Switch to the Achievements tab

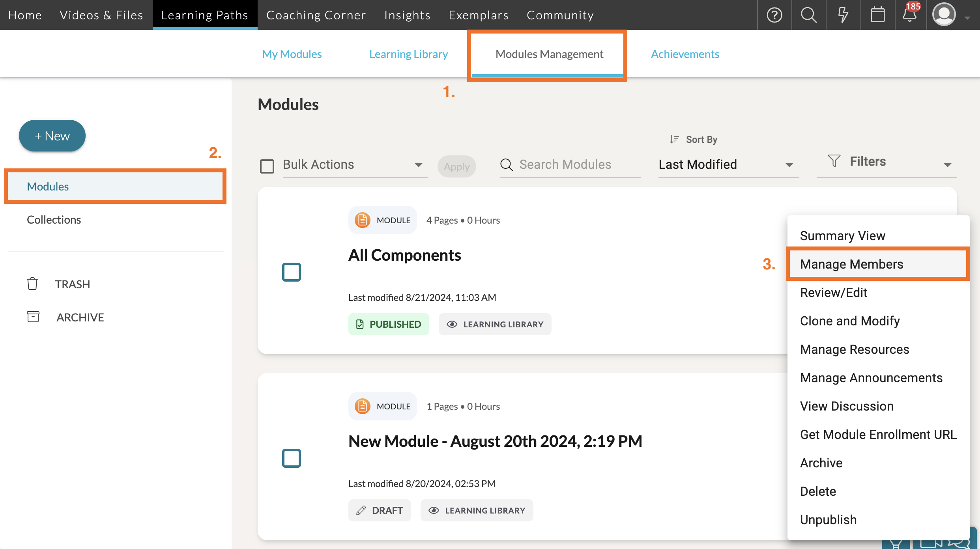click(x=685, y=54)
